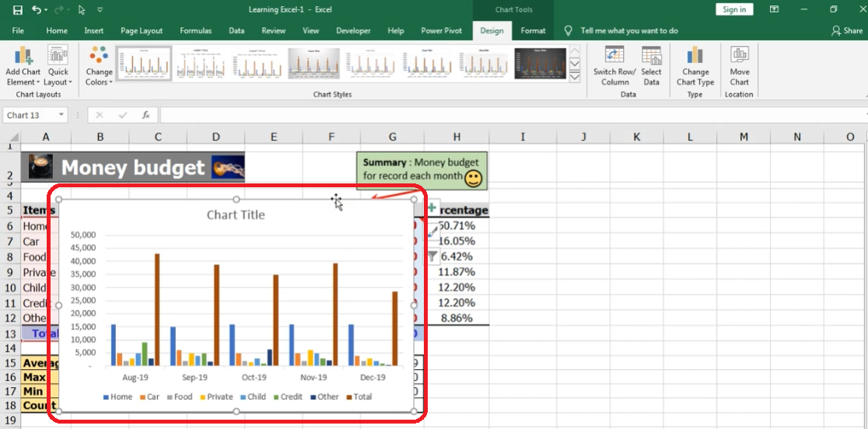Click the Sign in button
Image resolution: width=868 pixels, height=429 pixels.
[733, 9]
